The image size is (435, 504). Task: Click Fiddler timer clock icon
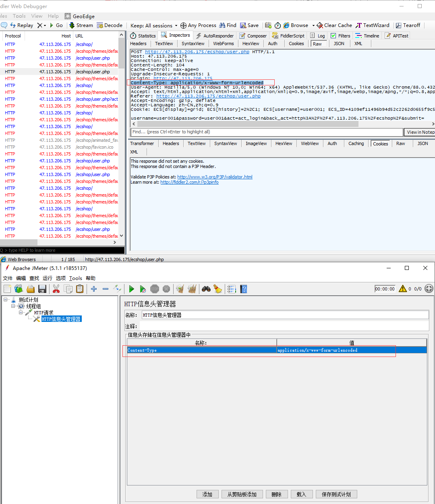(x=278, y=25)
